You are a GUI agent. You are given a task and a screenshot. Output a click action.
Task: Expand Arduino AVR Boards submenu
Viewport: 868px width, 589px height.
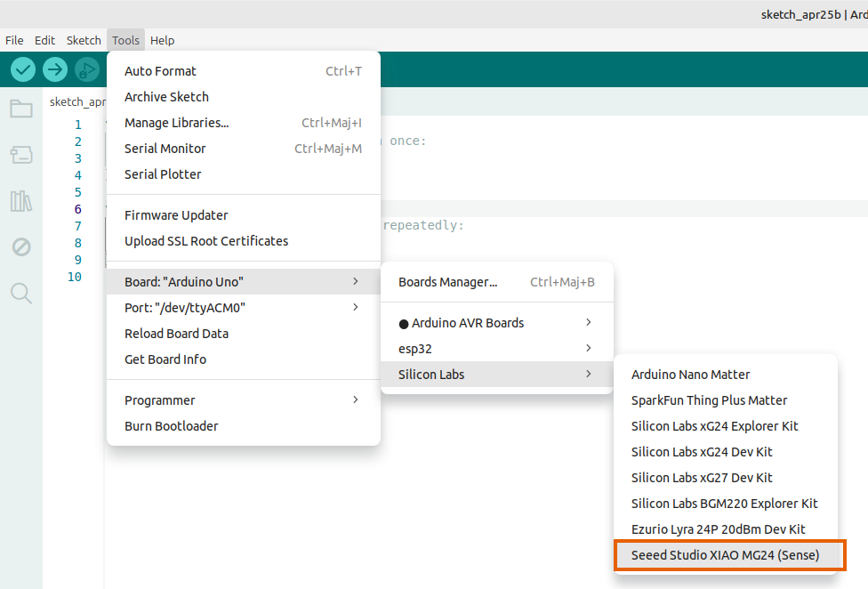click(x=497, y=323)
